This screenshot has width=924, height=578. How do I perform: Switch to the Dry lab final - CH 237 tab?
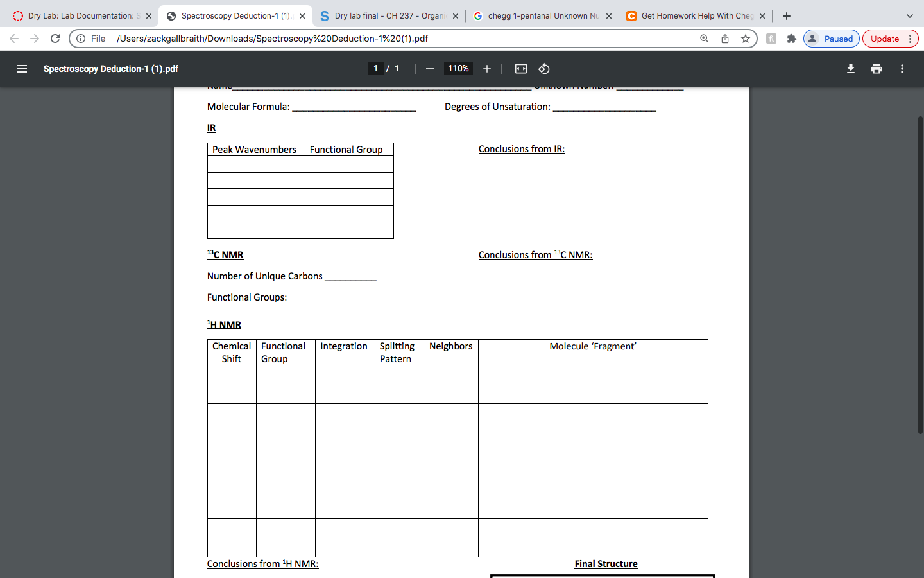pos(389,16)
